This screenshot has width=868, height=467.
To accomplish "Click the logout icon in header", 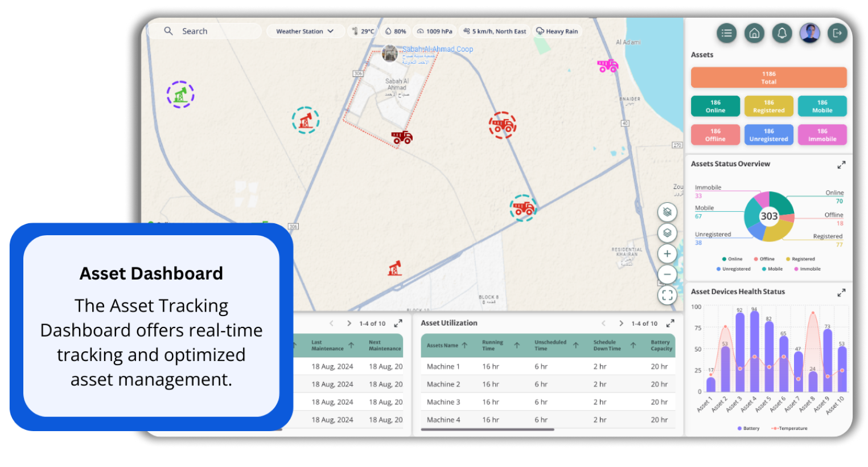I will click(837, 34).
